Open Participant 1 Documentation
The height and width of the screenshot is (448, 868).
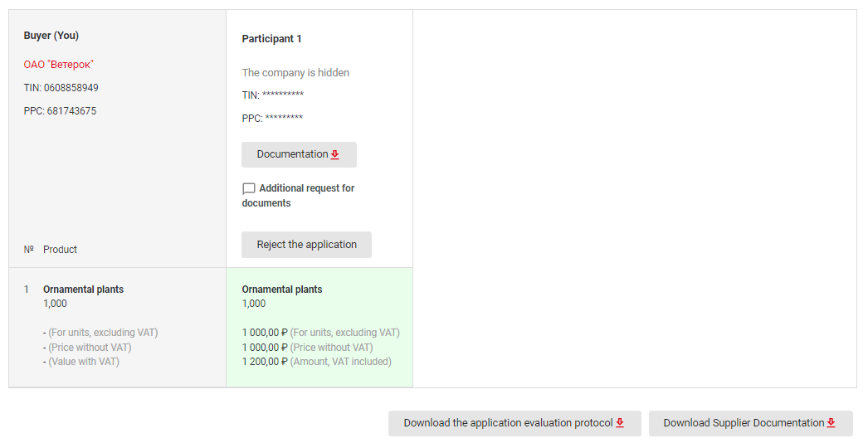(x=299, y=154)
